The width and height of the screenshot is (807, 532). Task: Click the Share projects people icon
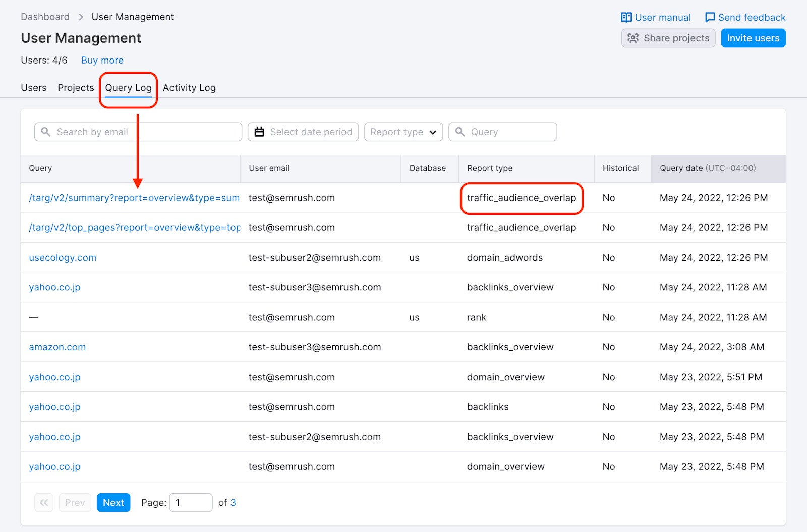point(632,38)
